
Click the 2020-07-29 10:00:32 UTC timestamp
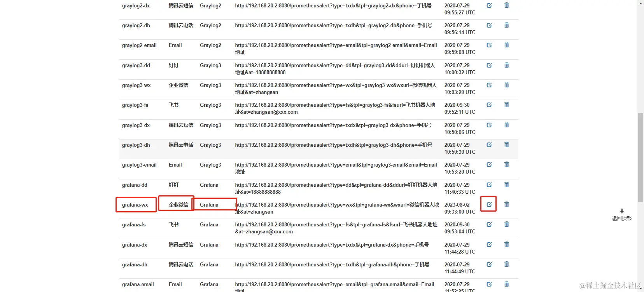pyautogui.click(x=460, y=69)
